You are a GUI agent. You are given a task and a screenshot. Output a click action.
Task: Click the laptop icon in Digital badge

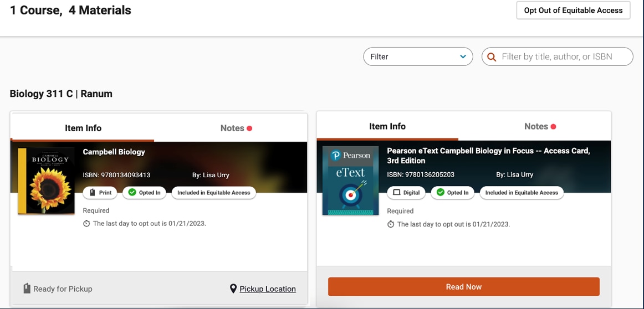tap(396, 193)
